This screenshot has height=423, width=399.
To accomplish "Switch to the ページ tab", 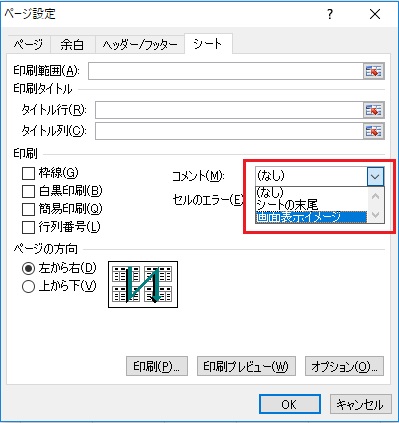I will (x=28, y=44).
